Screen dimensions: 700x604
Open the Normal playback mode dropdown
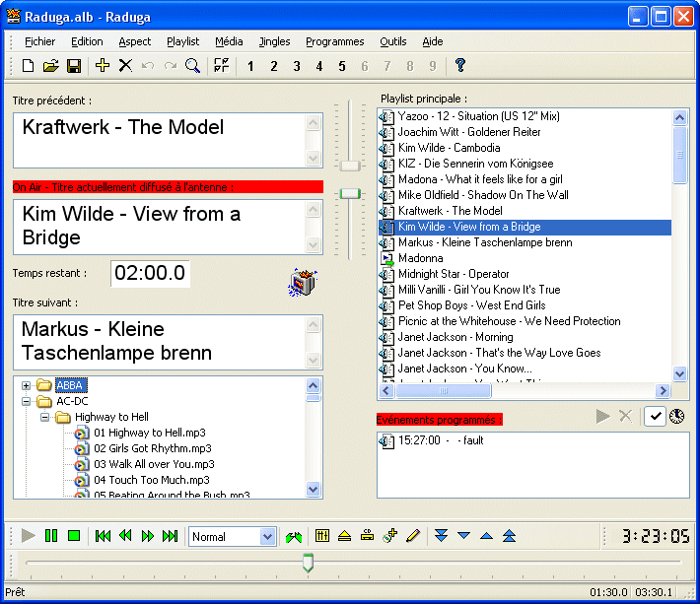tap(267, 537)
